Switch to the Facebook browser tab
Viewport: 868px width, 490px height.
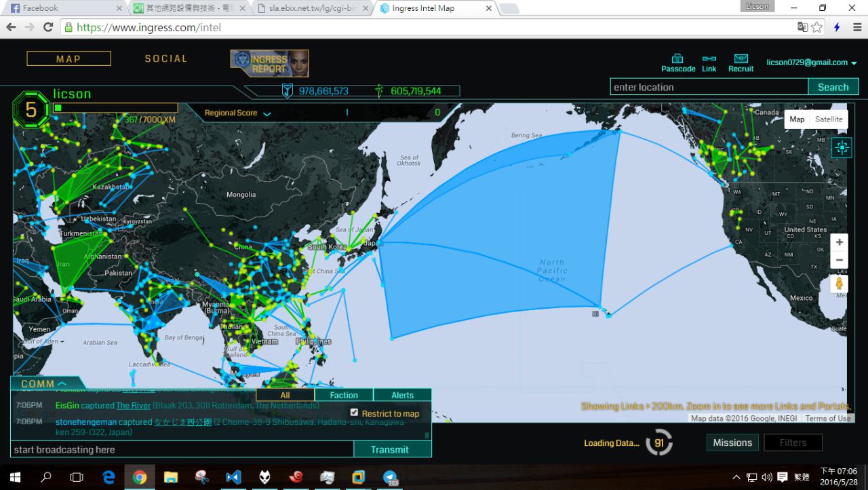(x=64, y=8)
